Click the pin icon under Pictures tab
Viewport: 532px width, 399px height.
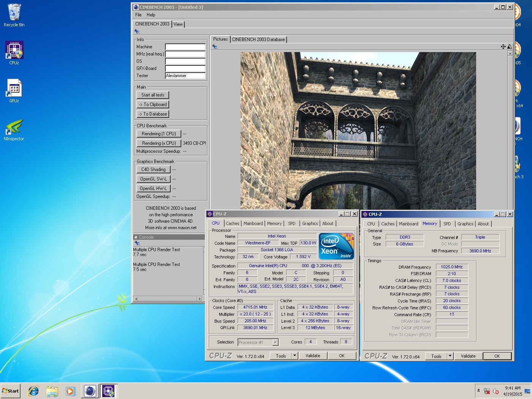[x=215, y=46]
